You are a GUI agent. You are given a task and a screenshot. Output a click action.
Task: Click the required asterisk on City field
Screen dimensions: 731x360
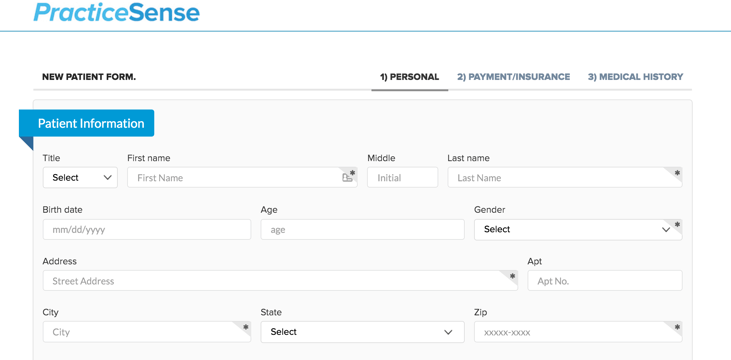pyautogui.click(x=246, y=327)
